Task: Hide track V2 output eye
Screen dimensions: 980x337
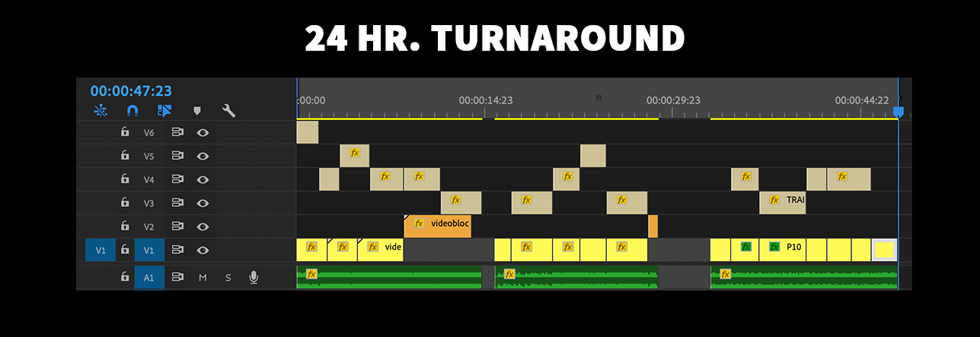Action: tap(203, 226)
